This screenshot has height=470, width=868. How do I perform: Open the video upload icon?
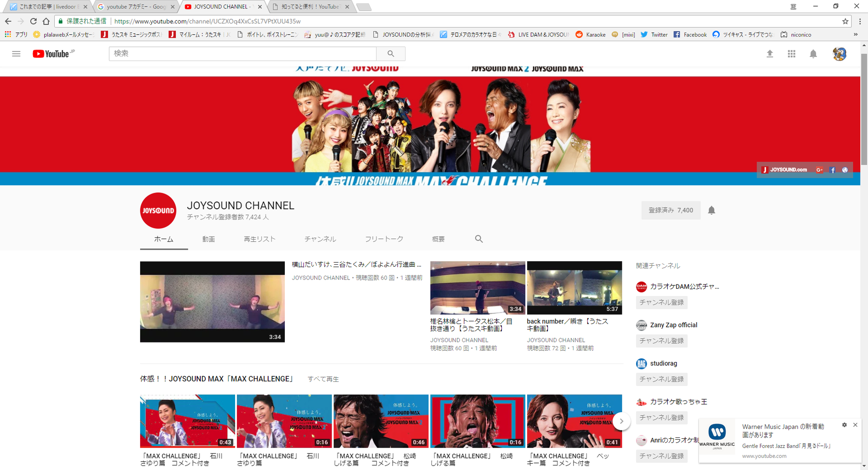(770, 54)
